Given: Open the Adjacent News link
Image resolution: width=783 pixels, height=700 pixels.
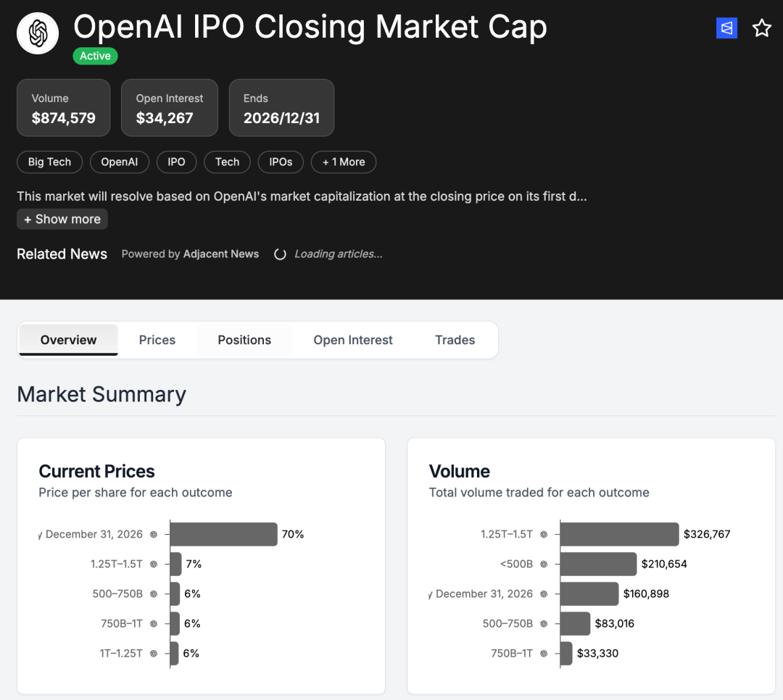Looking at the screenshot, I should pos(221,254).
